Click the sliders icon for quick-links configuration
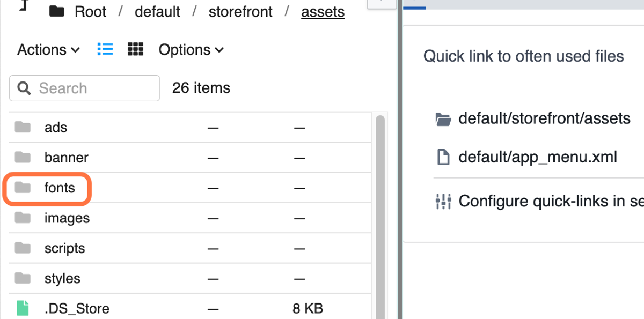 click(443, 201)
